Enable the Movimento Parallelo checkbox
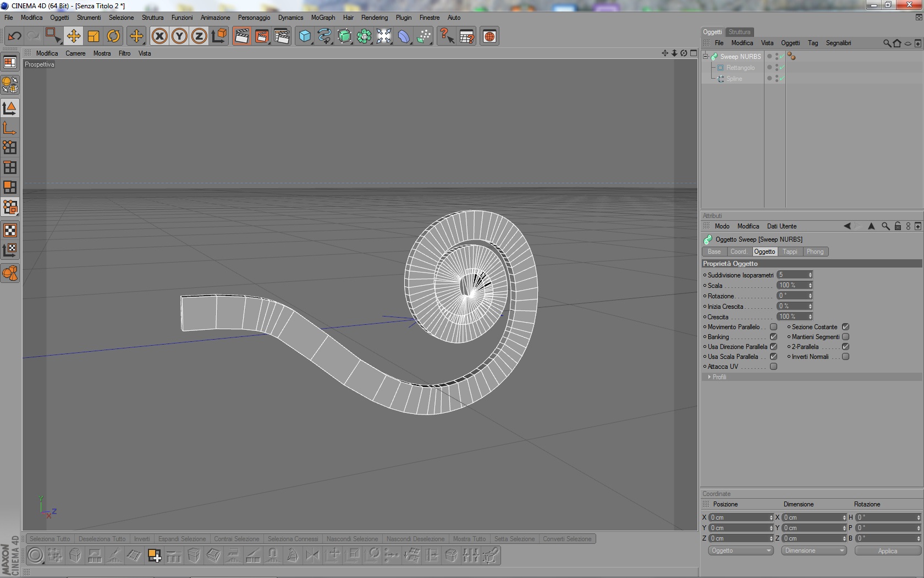The width and height of the screenshot is (924, 578). (773, 327)
